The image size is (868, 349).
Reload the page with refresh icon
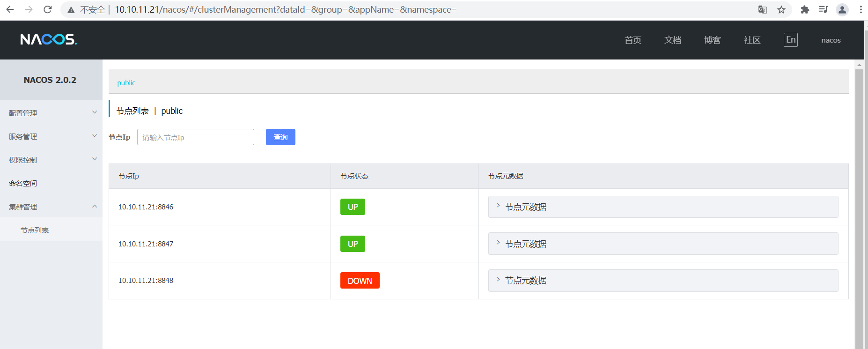(47, 9)
